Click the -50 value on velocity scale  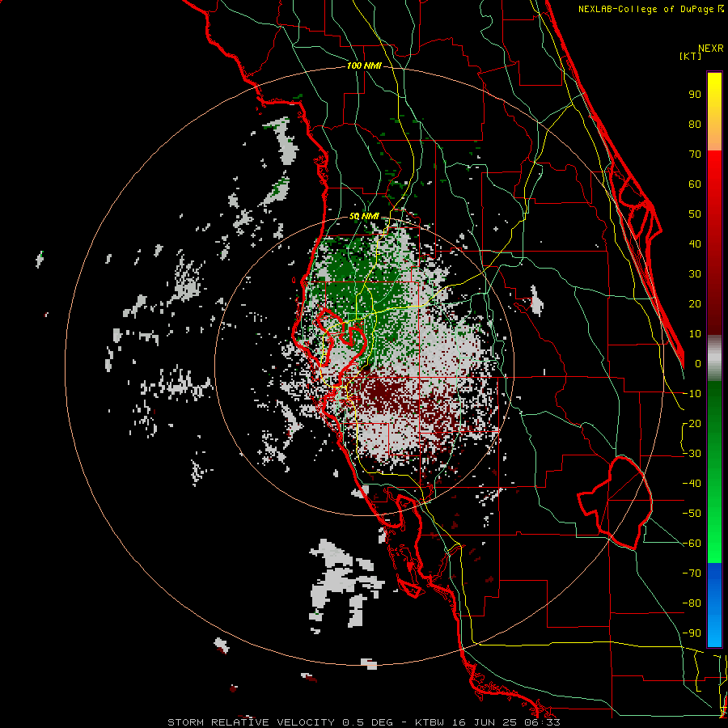pyautogui.click(x=692, y=514)
